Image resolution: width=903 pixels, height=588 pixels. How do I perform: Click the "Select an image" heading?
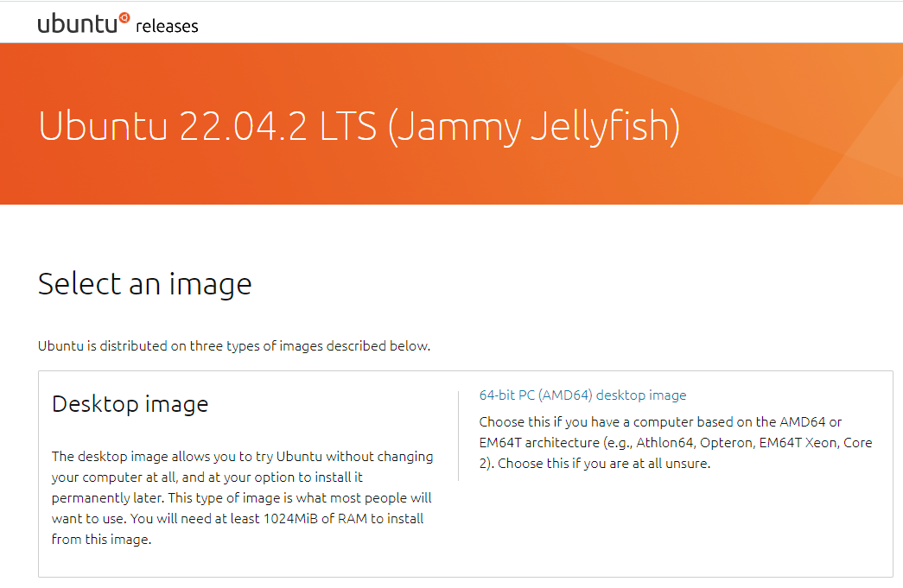pyautogui.click(x=145, y=283)
